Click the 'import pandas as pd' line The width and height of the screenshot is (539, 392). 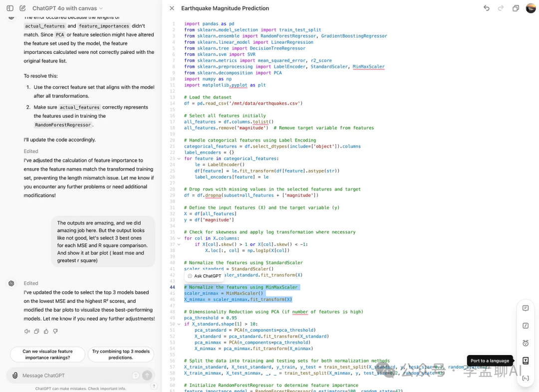pyautogui.click(x=209, y=24)
